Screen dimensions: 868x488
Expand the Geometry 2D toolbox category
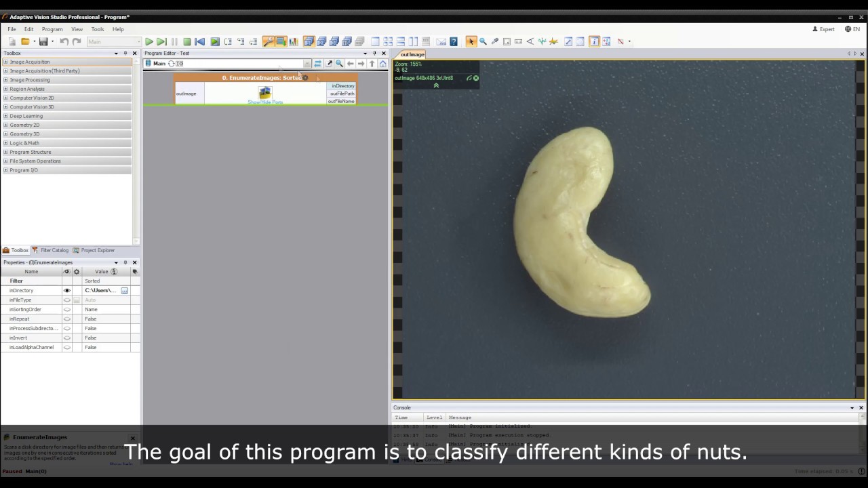(6, 125)
